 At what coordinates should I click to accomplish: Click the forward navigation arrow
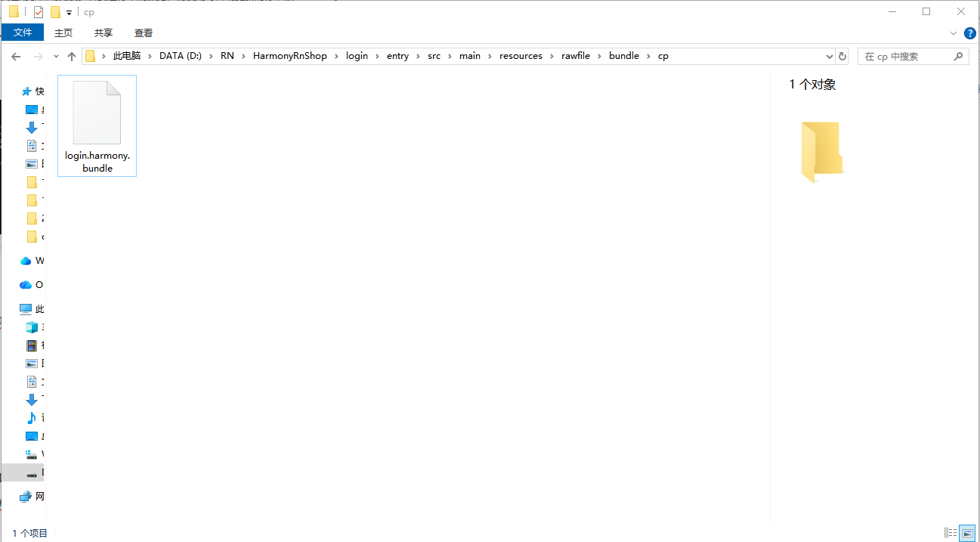pos(38,56)
